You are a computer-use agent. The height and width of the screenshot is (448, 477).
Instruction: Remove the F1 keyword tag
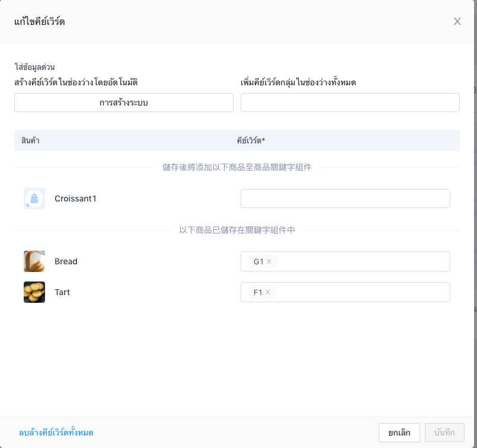click(268, 292)
